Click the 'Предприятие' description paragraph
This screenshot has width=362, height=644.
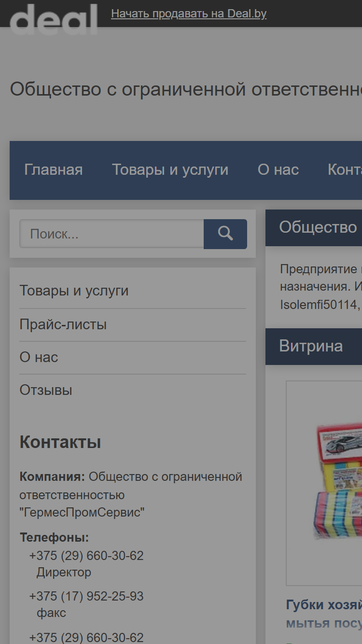point(321,287)
